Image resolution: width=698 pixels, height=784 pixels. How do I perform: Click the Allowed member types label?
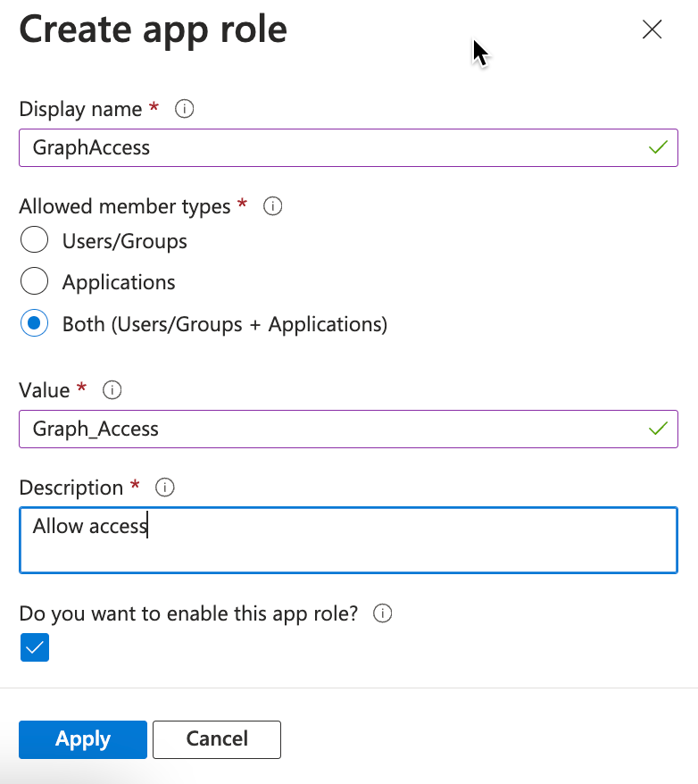[127, 206]
